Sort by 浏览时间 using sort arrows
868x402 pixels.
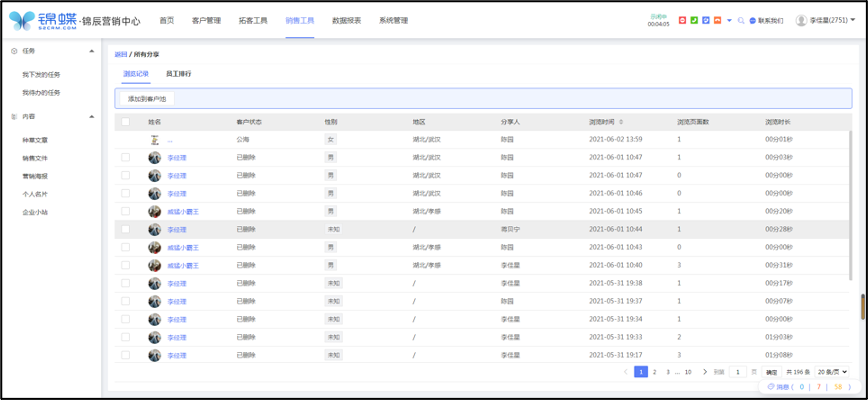pos(621,122)
